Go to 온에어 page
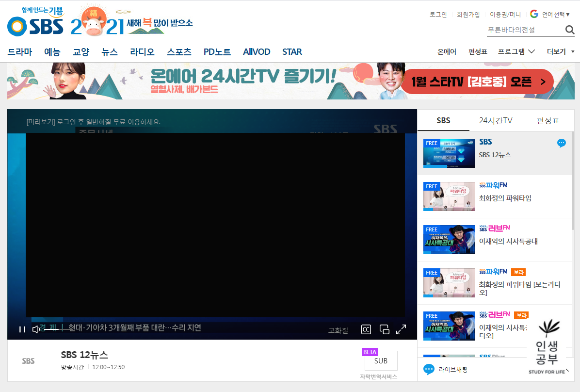This screenshot has height=392, width=580. (447, 51)
